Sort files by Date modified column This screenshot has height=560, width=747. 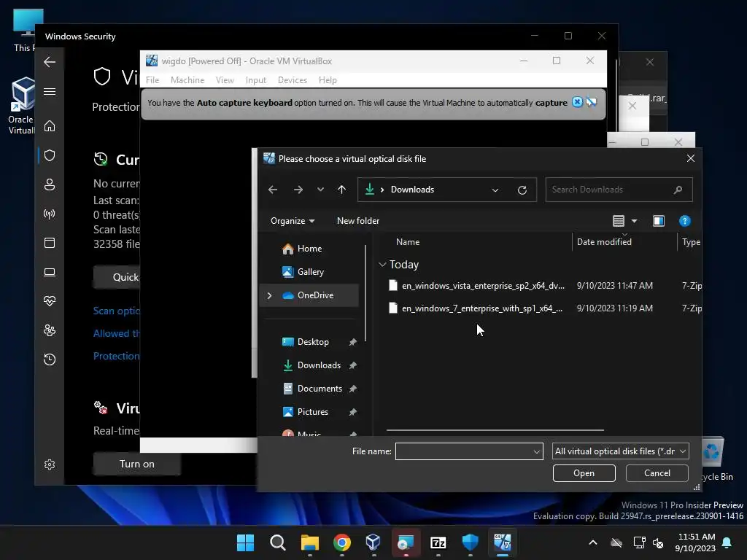[604, 242]
